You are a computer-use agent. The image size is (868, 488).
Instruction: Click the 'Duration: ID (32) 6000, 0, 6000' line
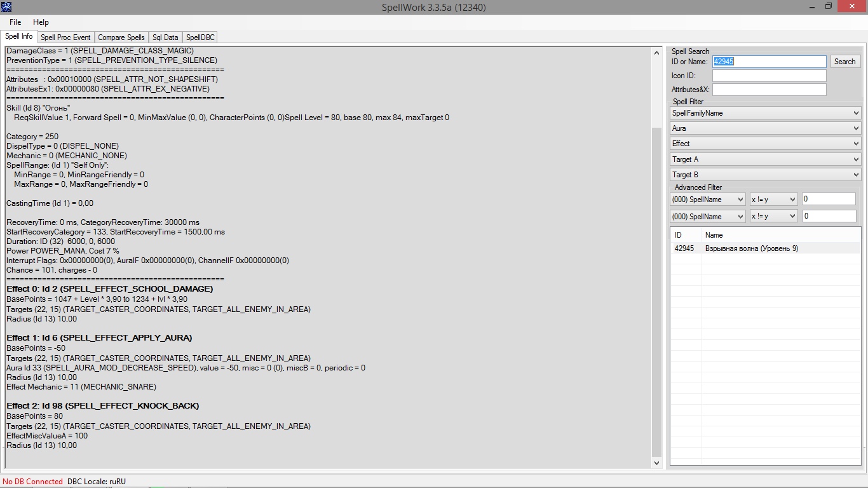pyautogui.click(x=61, y=241)
